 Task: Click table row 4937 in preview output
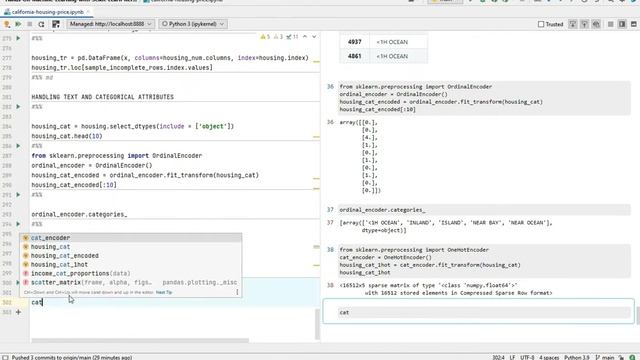coord(383,42)
